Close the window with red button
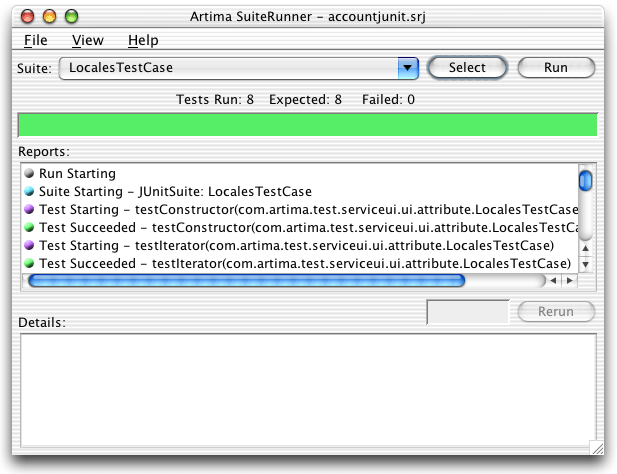Screen dimensions: 617x474 28,17
